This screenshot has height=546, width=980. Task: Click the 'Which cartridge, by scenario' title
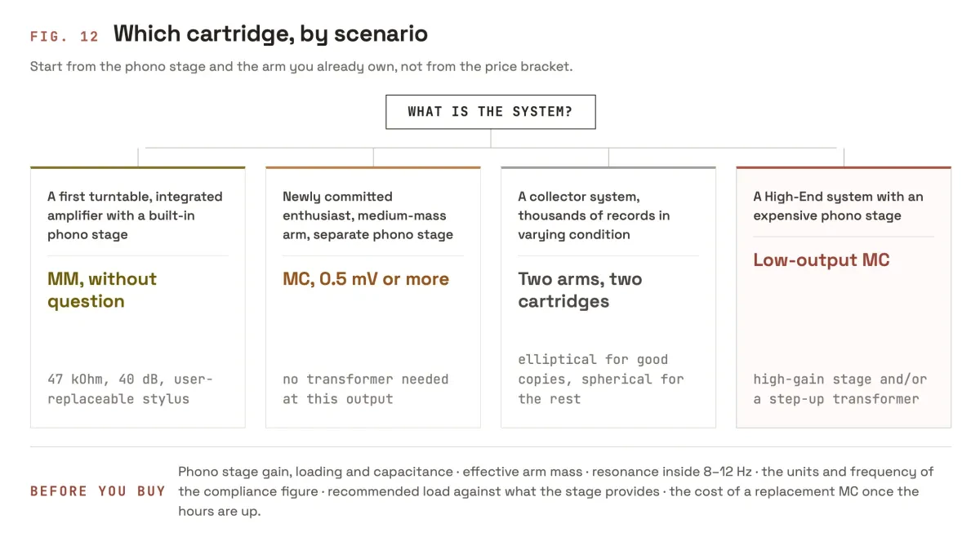[x=270, y=33]
